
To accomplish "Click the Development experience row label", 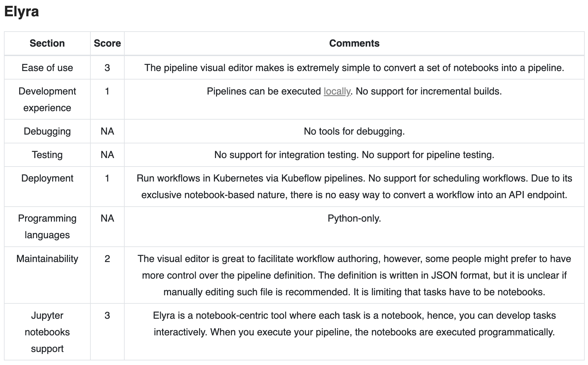I will click(x=47, y=99).
